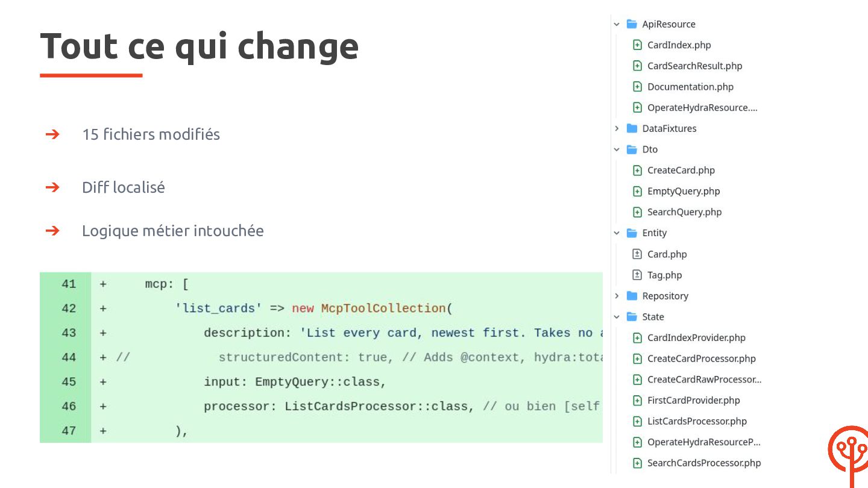The height and width of the screenshot is (488, 868).
Task: Click the modified-file icon beside Tag.php
Action: [637, 275]
